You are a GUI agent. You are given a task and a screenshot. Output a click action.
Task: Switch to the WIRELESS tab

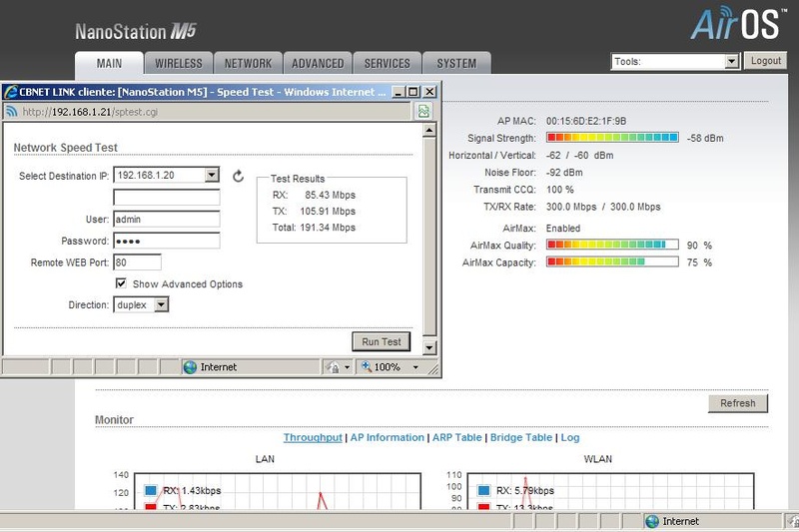point(179,63)
